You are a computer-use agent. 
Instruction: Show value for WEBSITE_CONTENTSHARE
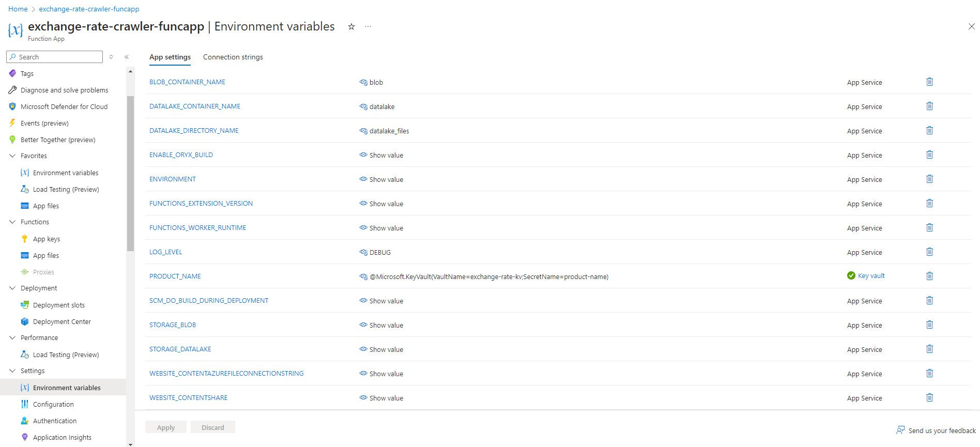(381, 398)
